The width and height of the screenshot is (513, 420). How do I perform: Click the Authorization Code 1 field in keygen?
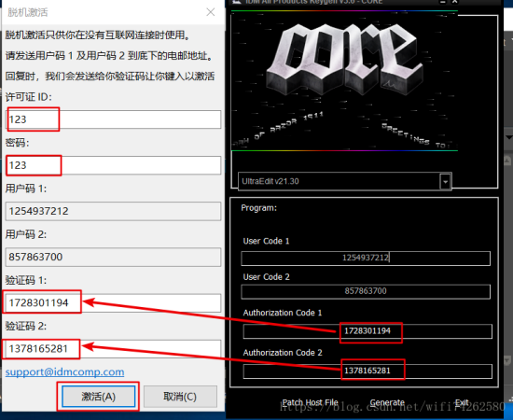(367, 331)
